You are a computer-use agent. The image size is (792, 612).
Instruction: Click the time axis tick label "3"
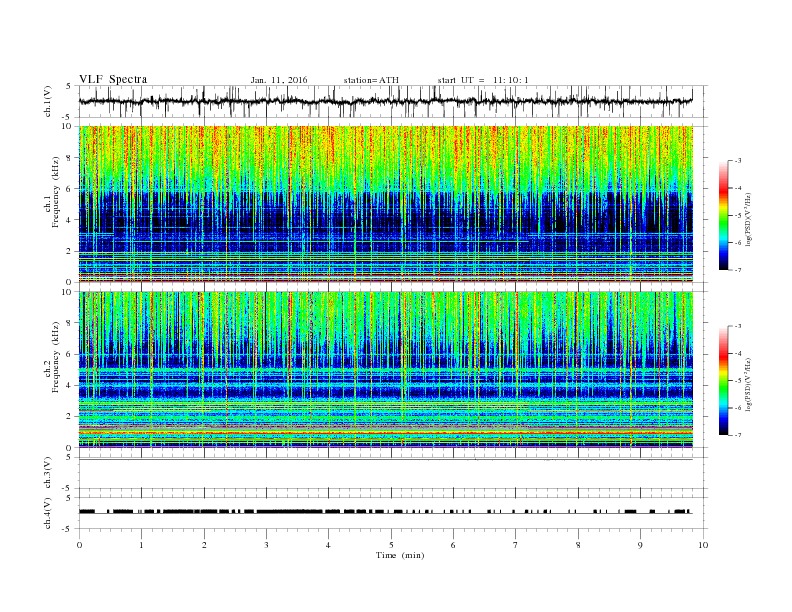[266, 545]
